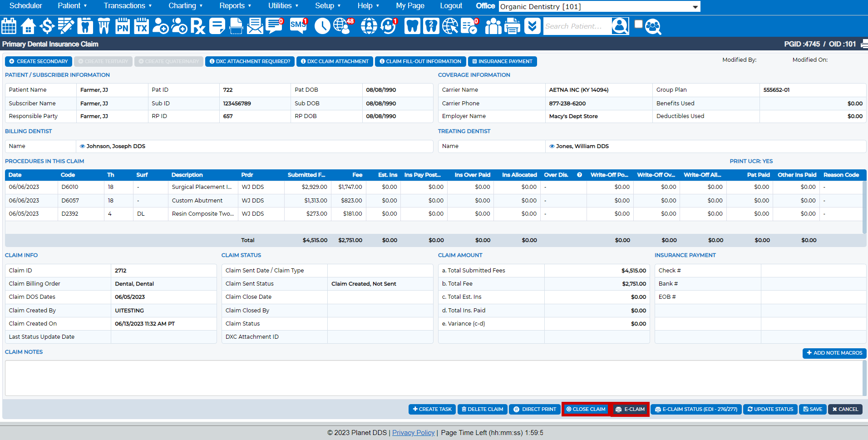Click Direct Print button
The width and height of the screenshot is (868, 440).
point(534,409)
